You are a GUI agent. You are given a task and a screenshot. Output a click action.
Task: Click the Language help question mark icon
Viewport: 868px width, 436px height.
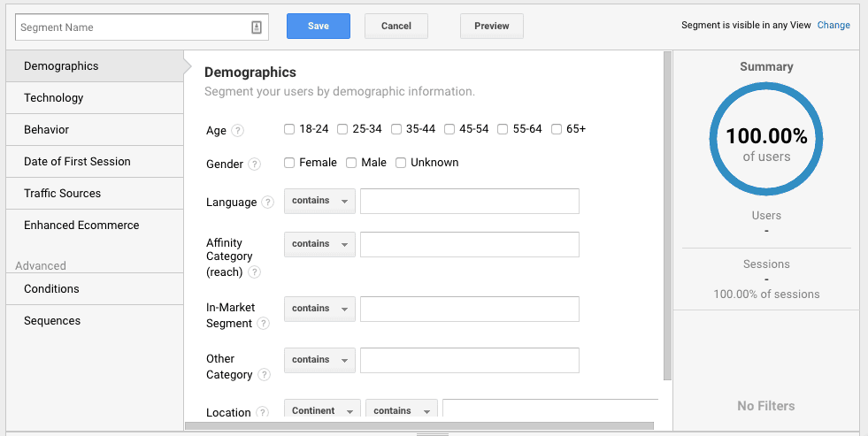click(268, 203)
